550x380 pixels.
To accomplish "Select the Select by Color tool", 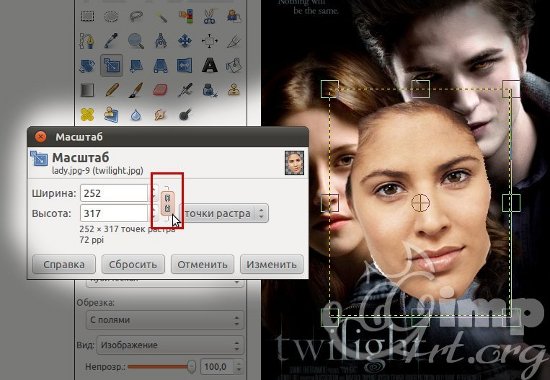I will click(x=186, y=16).
